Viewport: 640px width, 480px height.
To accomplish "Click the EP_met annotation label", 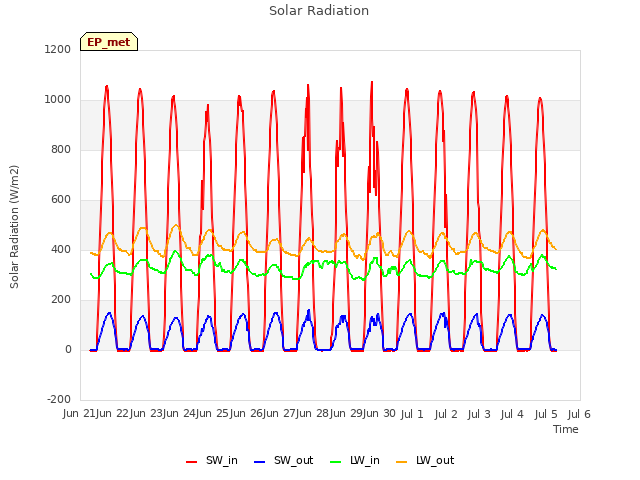I will pyautogui.click(x=109, y=42).
